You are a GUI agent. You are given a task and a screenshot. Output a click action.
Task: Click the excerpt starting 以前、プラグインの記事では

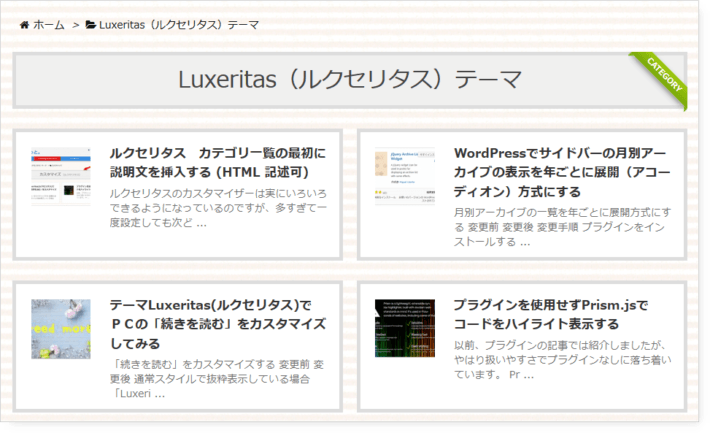click(x=562, y=360)
